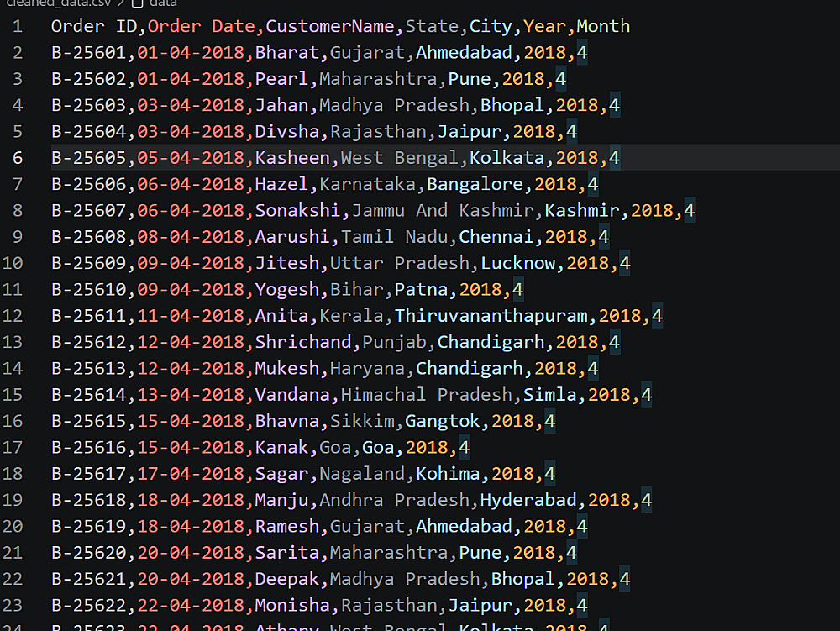Click the 'City' header field
The image size is (840, 631).
491,26
